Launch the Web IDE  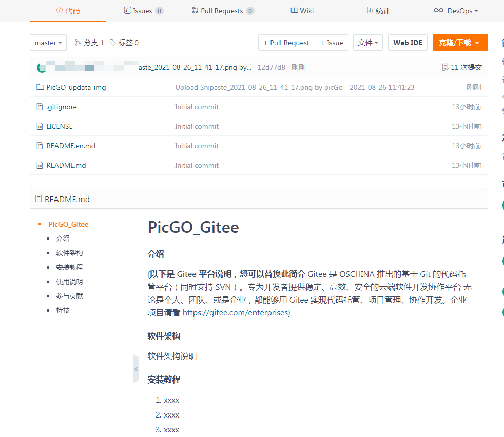point(408,43)
